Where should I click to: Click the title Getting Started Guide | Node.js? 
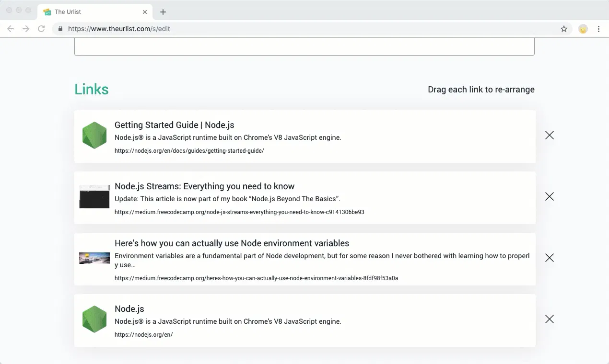click(x=174, y=125)
